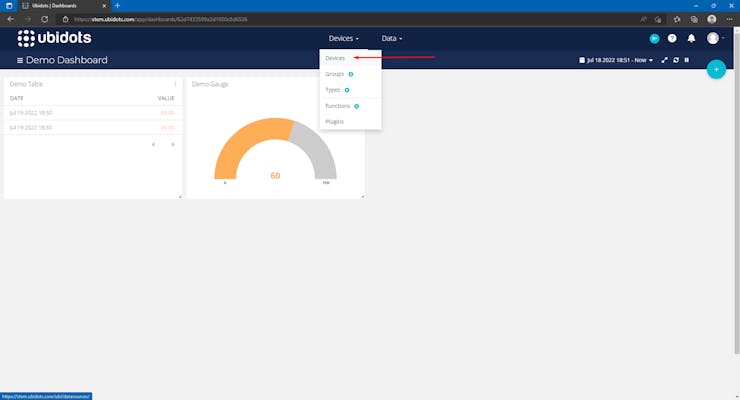Expand the Data menu in navbar
Viewport: 740px width, 400px height.
(392, 38)
